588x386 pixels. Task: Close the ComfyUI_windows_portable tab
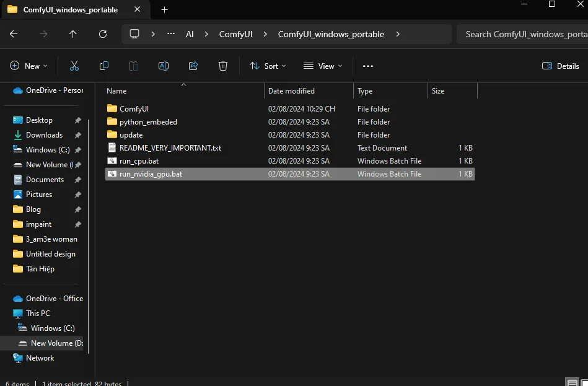click(138, 9)
